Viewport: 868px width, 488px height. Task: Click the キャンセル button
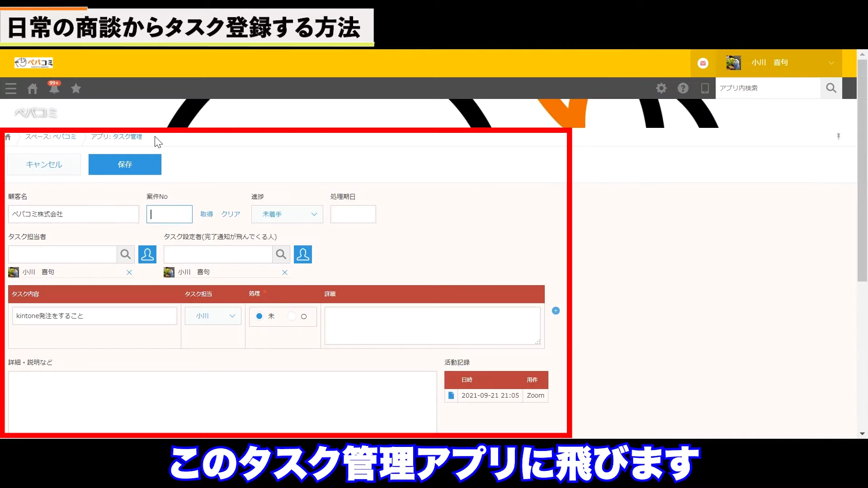click(x=44, y=164)
